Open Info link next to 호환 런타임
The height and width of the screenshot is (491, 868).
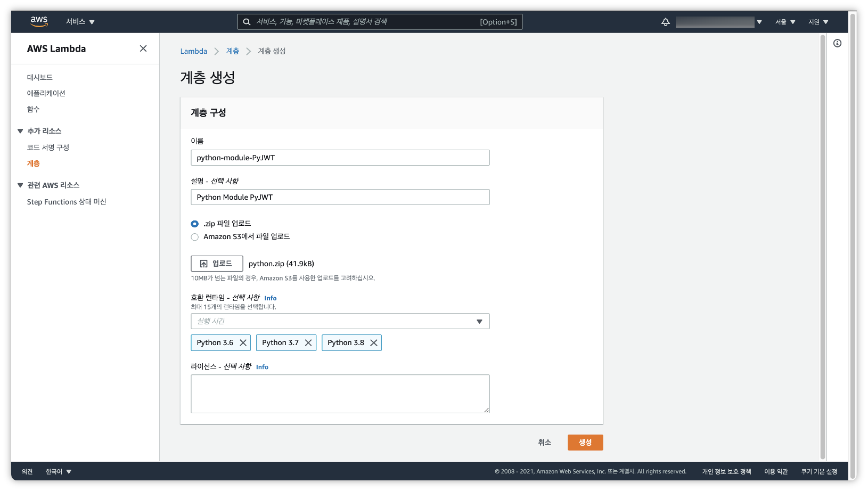[x=271, y=298]
